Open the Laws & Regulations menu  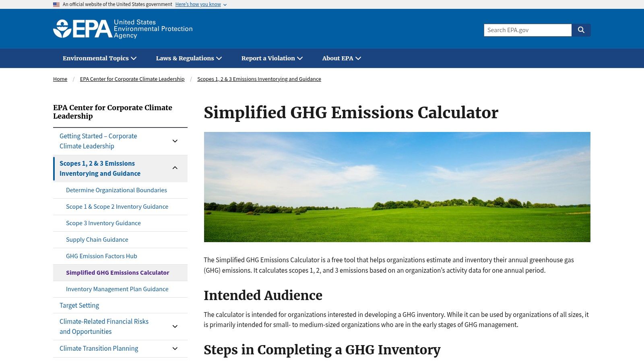[x=189, y=58]
